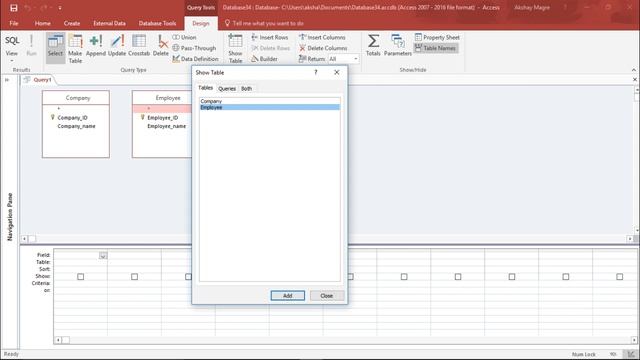Run the query with the Run icon
The width and height of the screenshot is (640, 360).
point(31,45)
